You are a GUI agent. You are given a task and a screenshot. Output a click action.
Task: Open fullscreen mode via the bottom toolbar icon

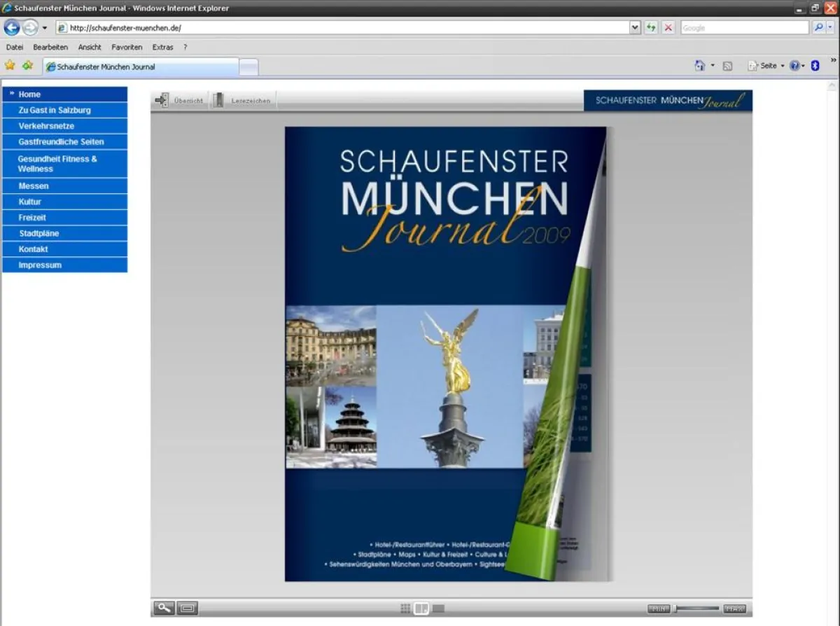point(185,608)
